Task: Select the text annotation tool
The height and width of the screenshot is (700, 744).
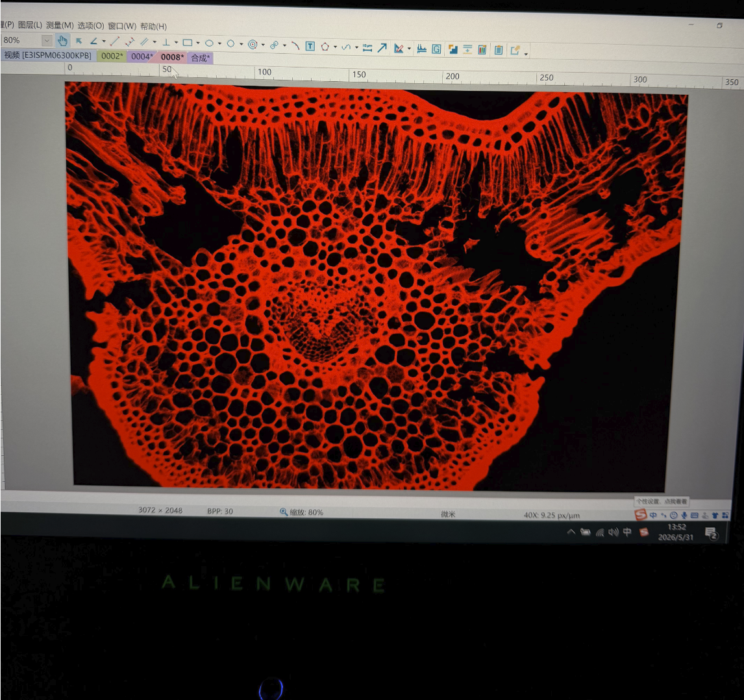Action: 310,46
